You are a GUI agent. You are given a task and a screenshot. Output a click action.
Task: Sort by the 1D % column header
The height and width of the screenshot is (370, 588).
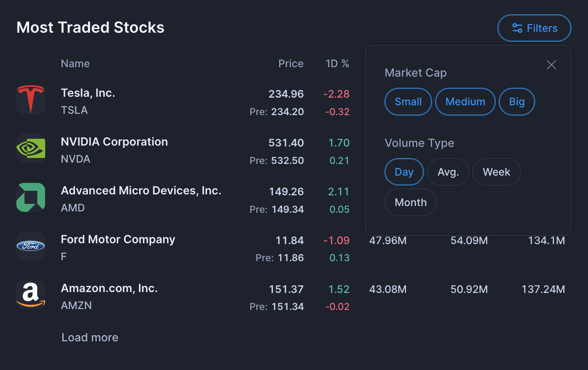click(x=337, y=64)
